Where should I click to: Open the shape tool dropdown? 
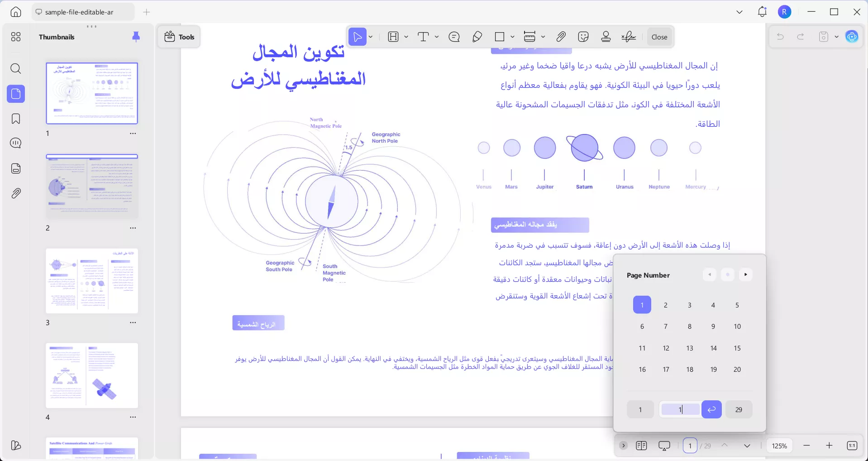pos(512,37)
